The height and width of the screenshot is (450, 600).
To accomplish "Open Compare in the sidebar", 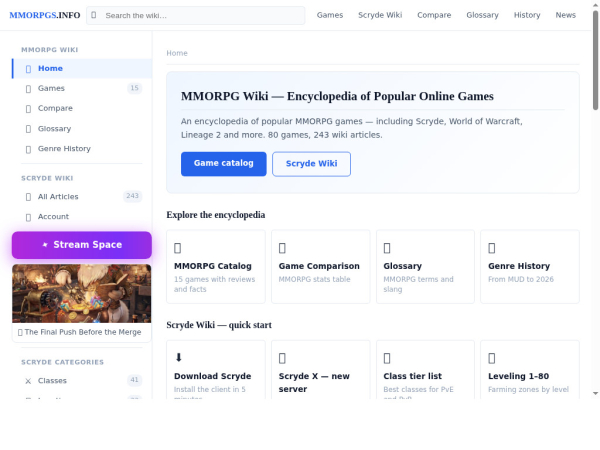I will 82,108.
